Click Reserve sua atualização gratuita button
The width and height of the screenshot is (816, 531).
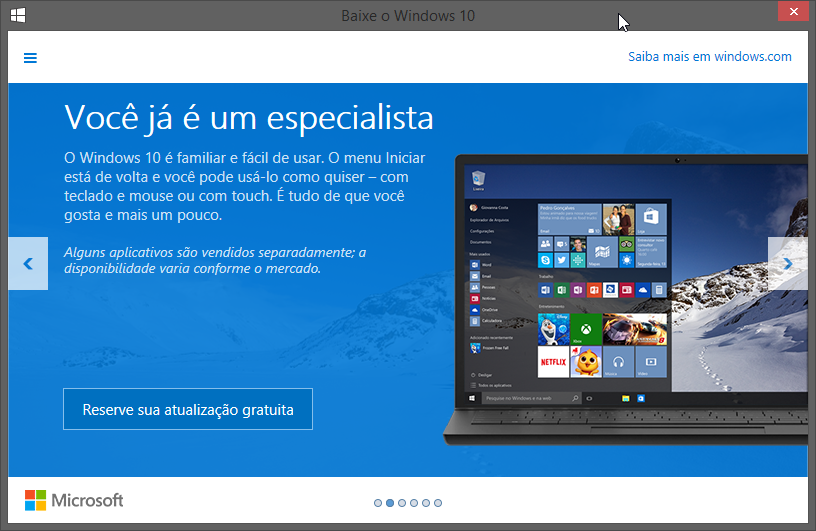click(x=188, y=409)
